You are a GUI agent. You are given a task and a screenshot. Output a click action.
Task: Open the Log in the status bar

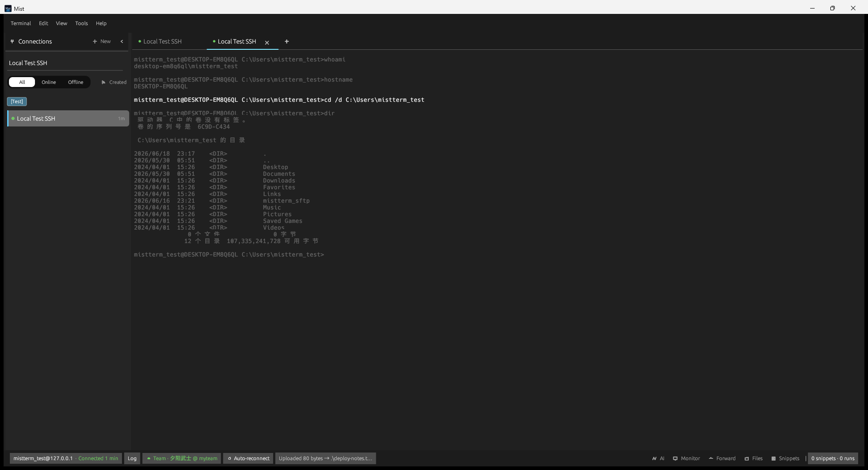pyautogui.click(x=132, y=458)
